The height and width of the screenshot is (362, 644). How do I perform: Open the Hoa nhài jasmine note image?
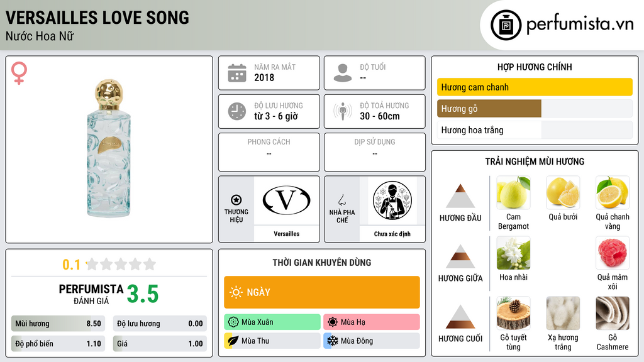pos(513,253)
